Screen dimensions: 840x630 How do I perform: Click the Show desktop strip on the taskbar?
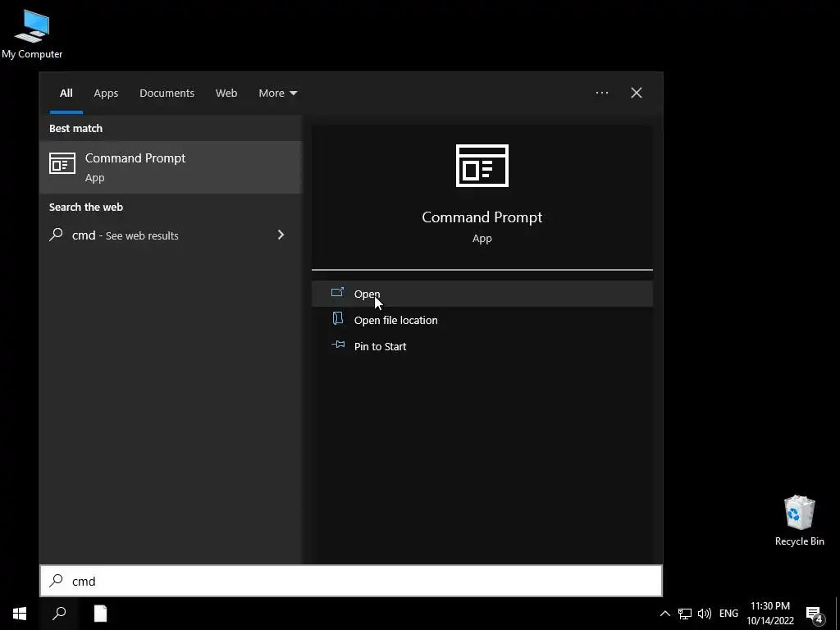[838, 614]
